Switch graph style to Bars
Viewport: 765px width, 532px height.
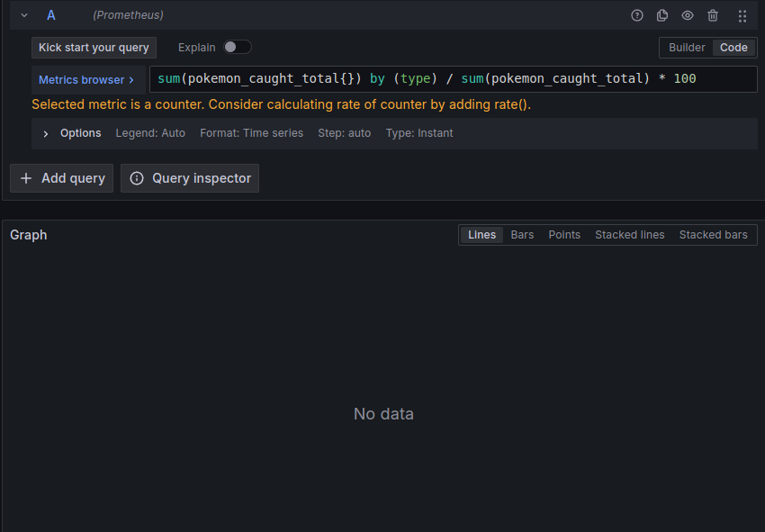click(x=522, y=235)
